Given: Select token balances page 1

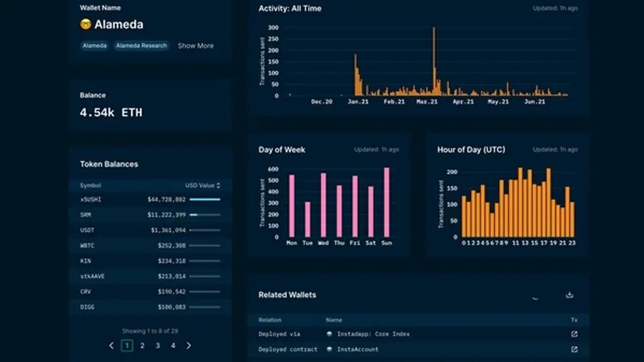Looking at the screenshot, I should click(127, 346).
